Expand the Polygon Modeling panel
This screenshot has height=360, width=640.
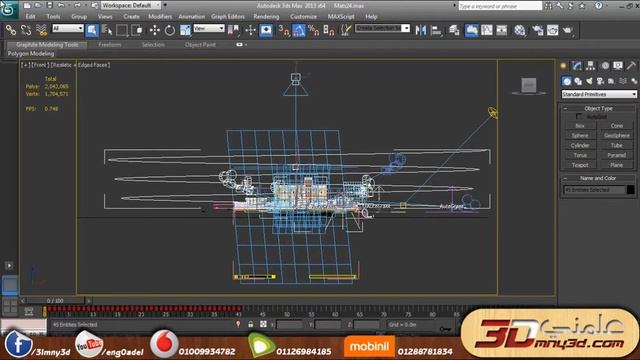pyautogui.click(x=31, y=53)
